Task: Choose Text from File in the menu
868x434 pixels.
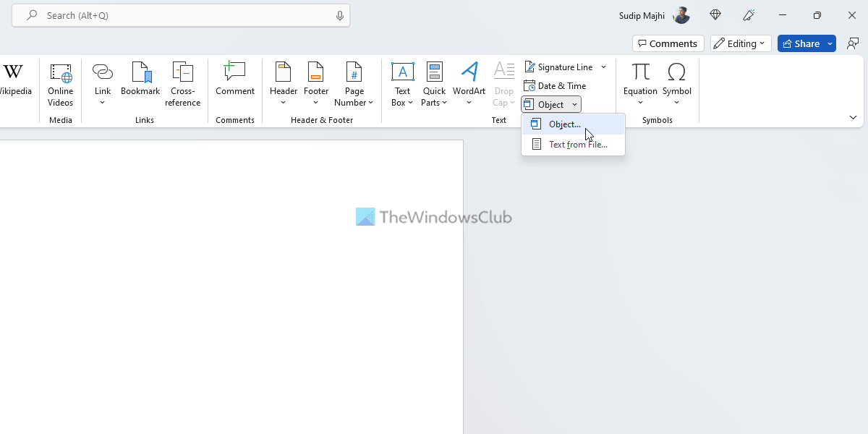Action: [578, 143]
